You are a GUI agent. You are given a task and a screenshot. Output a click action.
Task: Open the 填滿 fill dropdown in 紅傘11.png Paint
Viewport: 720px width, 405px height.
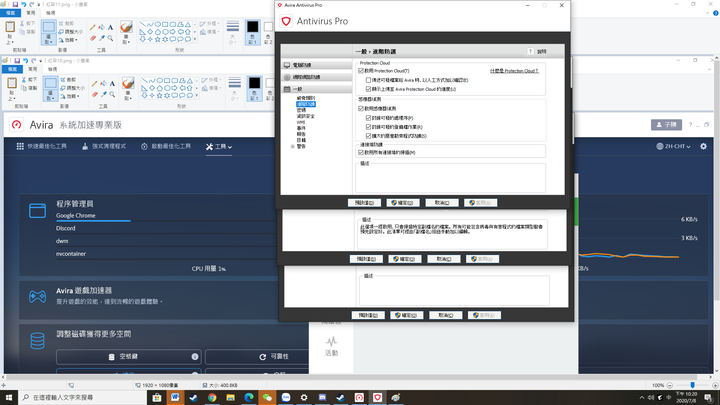(208, 32)
